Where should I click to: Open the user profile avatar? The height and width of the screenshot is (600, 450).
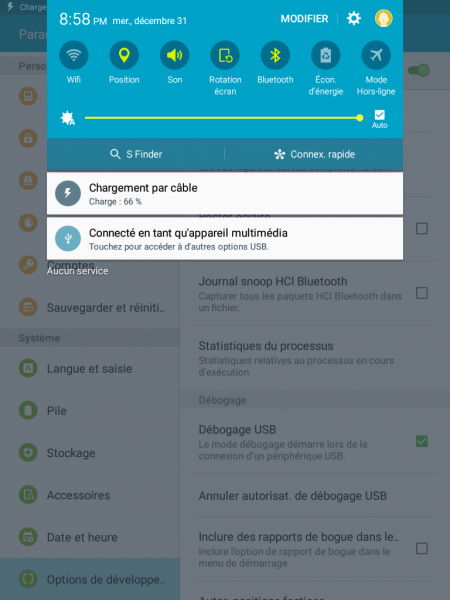tap(383, 18)
